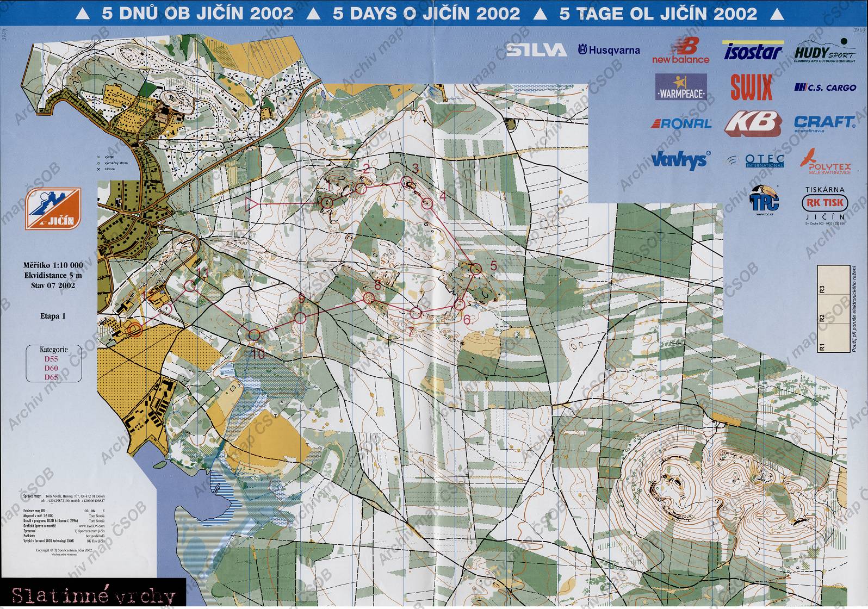Click the isostar logo
This screenshot has height=609, width=868.
tap(753, 51)
